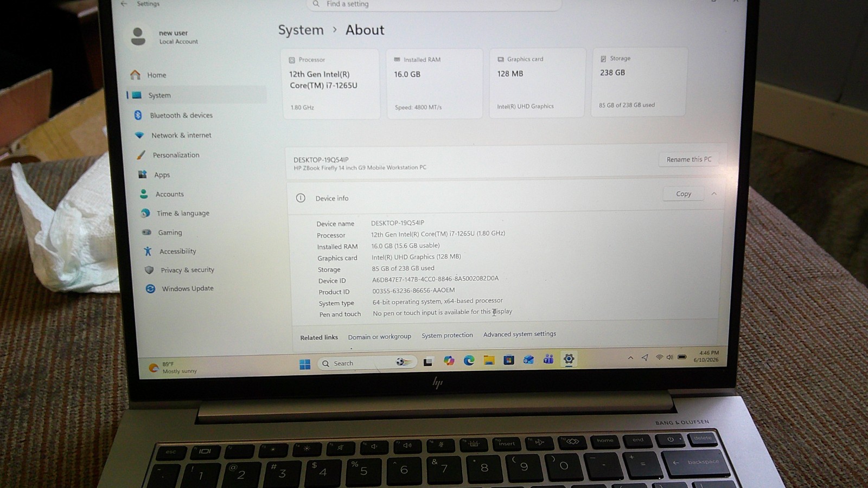Open File Explorer from the taskbar

click(489, 360)
